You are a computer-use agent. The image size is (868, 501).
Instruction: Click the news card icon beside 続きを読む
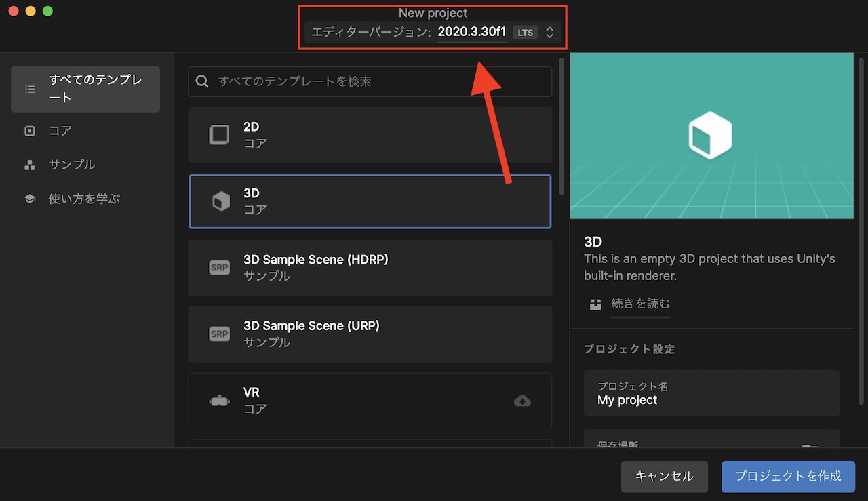click(595, 304)
